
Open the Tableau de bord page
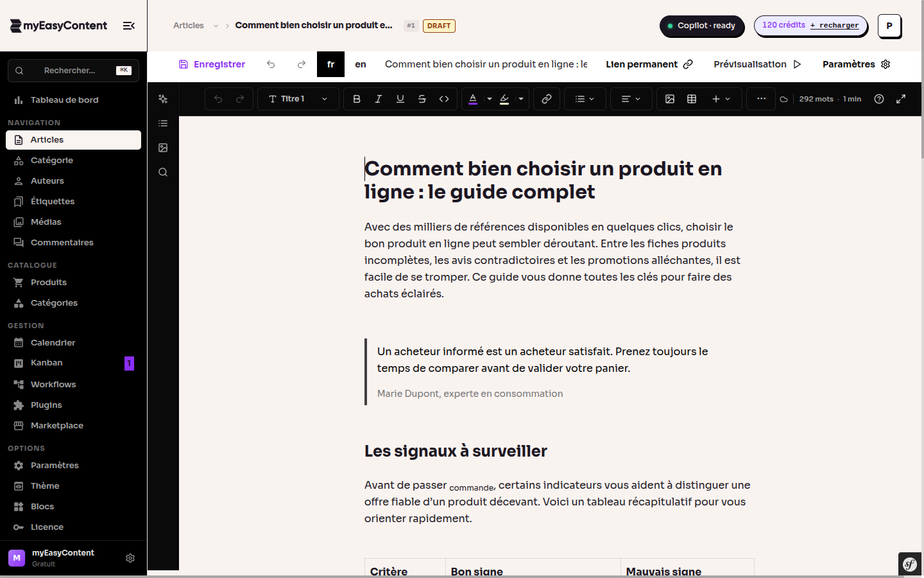coord(73,100)
